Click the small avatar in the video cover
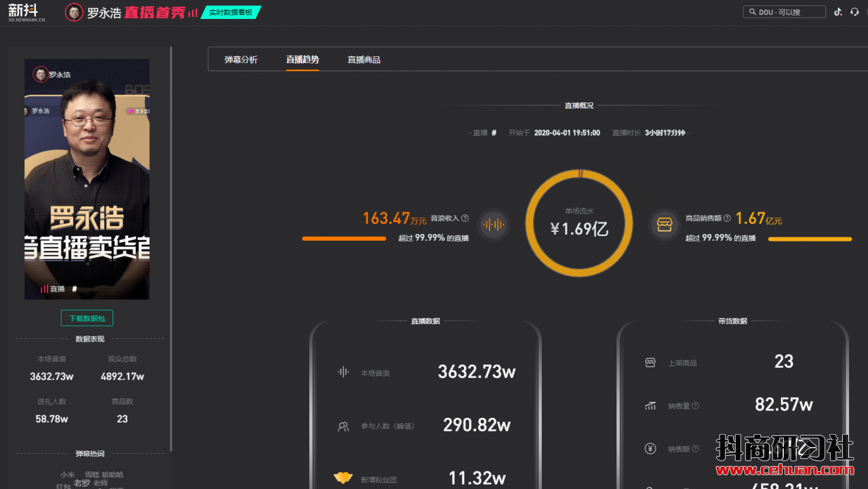Viewport: 868px width, 489px height. 40,75
